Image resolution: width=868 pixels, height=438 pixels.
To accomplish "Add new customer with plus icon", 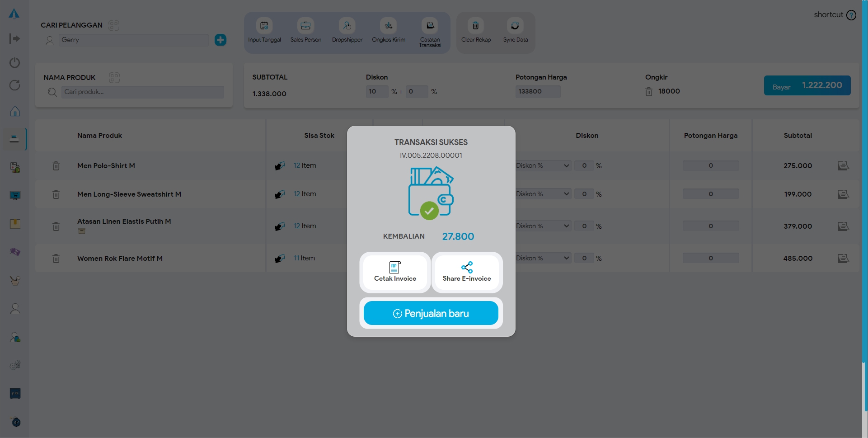I will 221,40.
